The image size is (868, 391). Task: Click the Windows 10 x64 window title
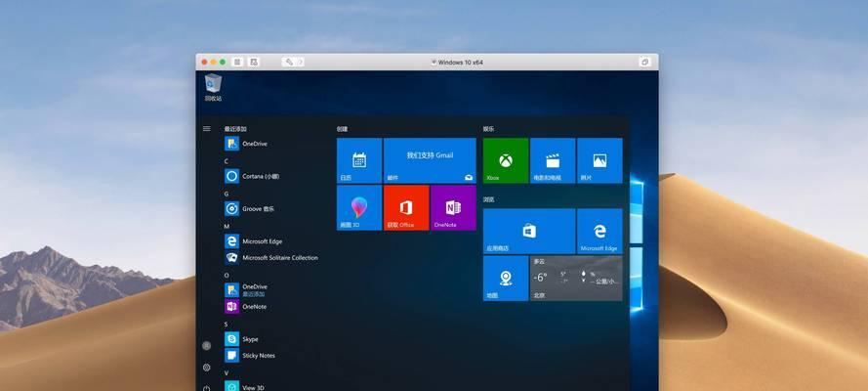[x=460, y=63]
